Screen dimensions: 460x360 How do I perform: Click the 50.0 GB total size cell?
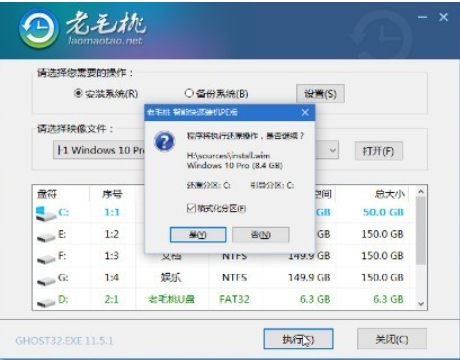coord(383,212)
